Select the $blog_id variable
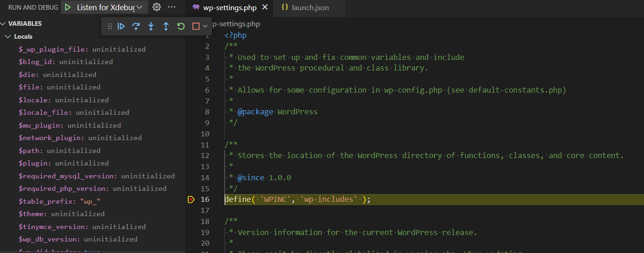The image size is (644, 253). [92, 62]
